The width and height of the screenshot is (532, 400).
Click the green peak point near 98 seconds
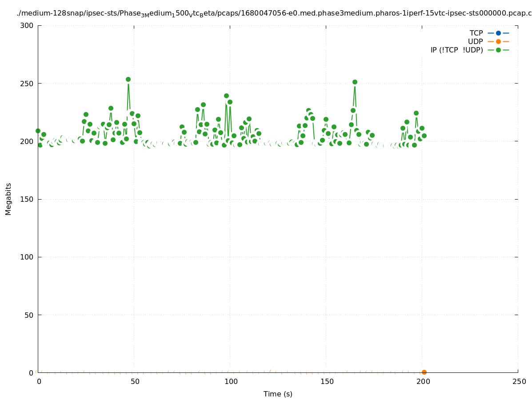coord(226,96)
